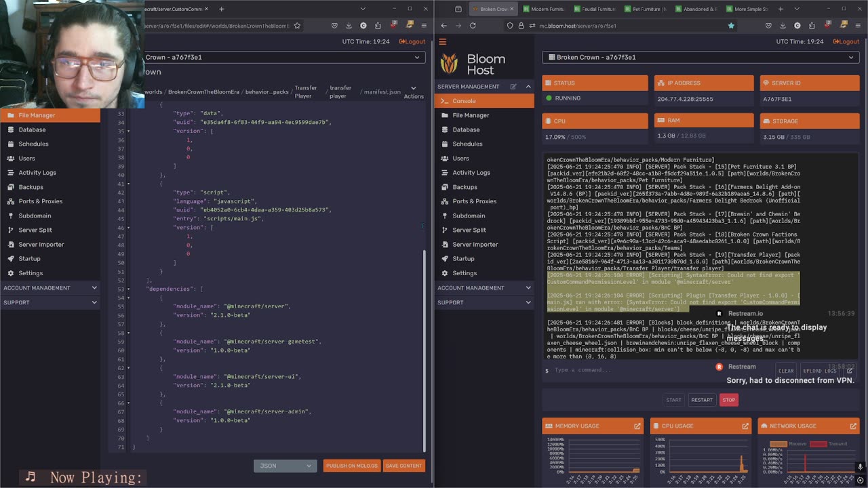Pop out the Memory Usage graph
The image size is (868, 488).
pos(637,426)
